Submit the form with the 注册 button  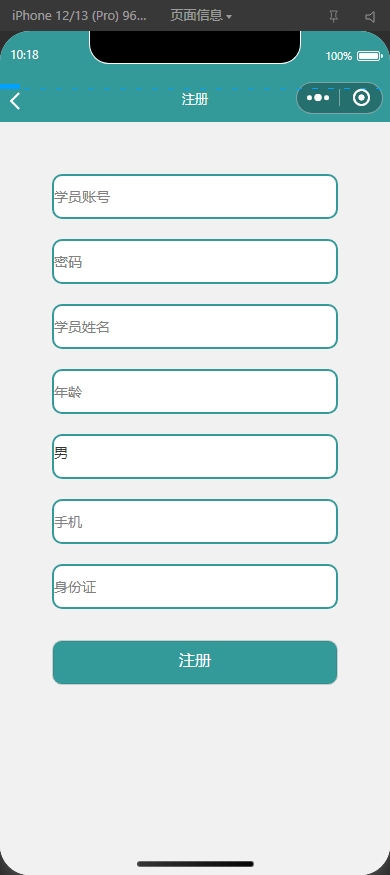(195, 662)
